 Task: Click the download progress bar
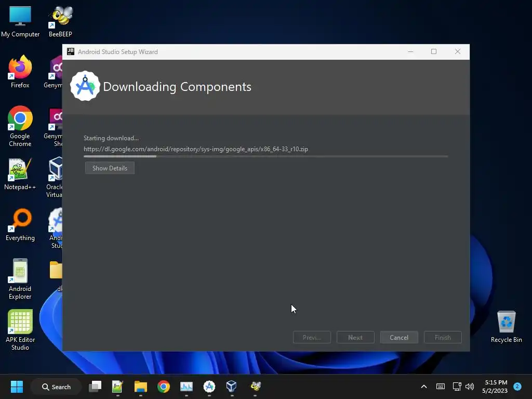coord(265,156)
